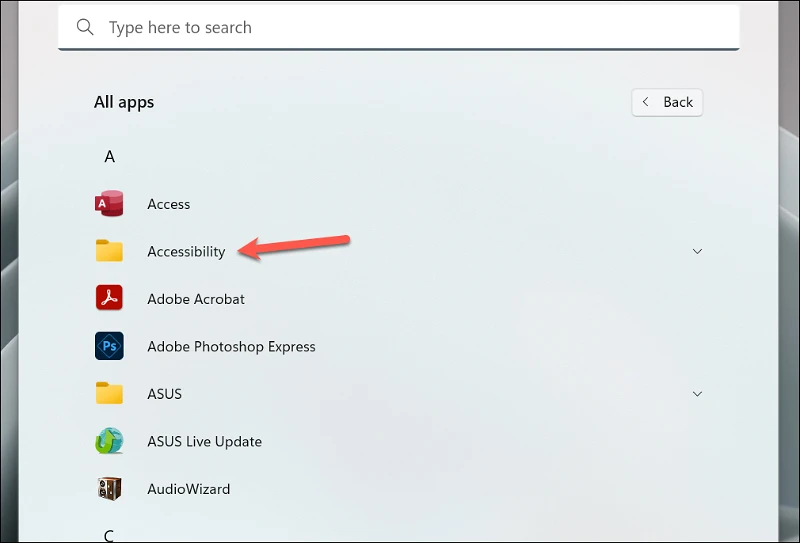Screen dimensions: 800x543
Task: Focus the Type here to search field
Action: 398,27
